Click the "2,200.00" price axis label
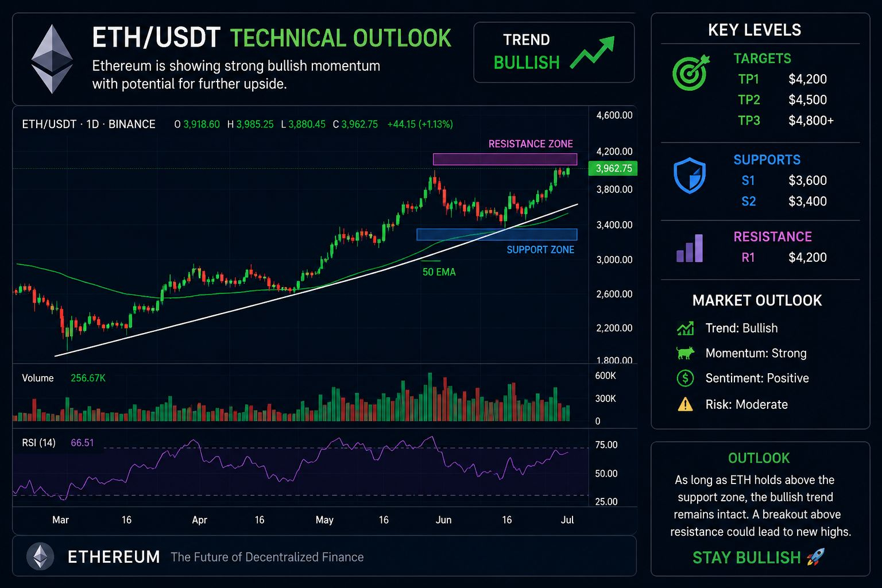This screenshot has height=588, width=882. pos(614,328)
